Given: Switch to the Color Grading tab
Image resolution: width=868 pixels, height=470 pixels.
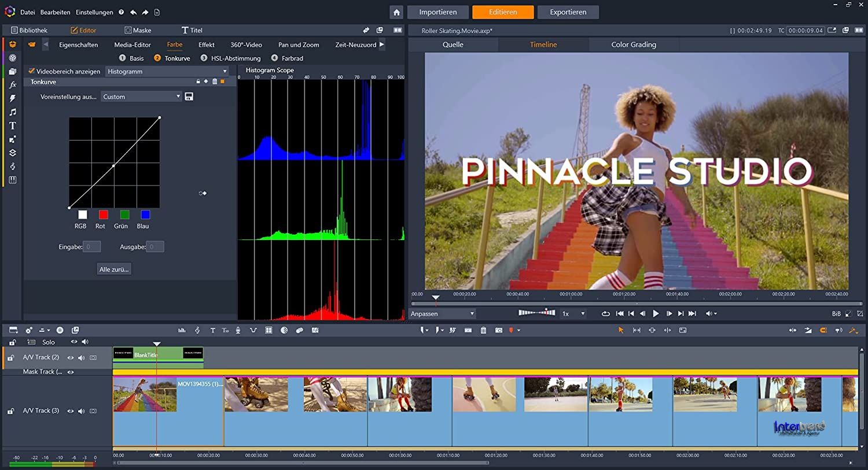Looking at the screenshot, I should click(x=633, y=45).
